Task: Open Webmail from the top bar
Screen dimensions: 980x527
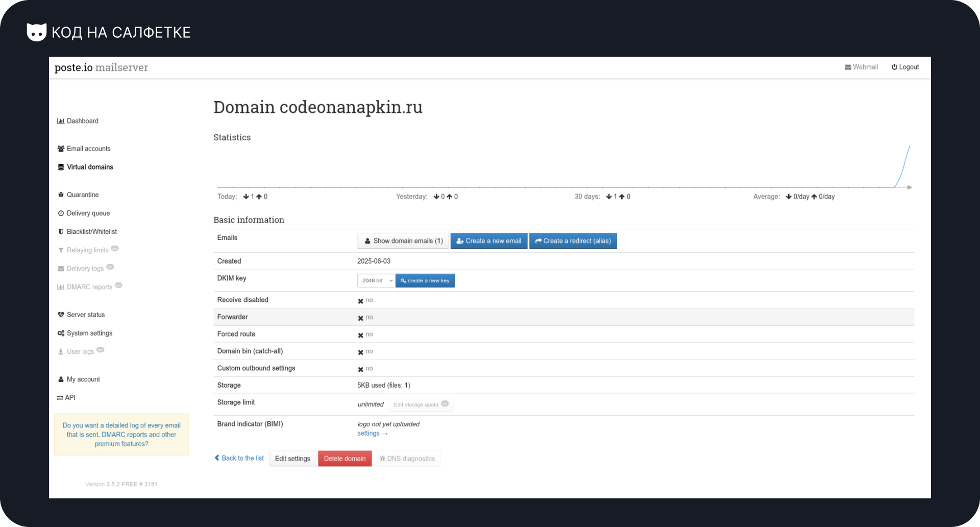Action: pos(861,67)
